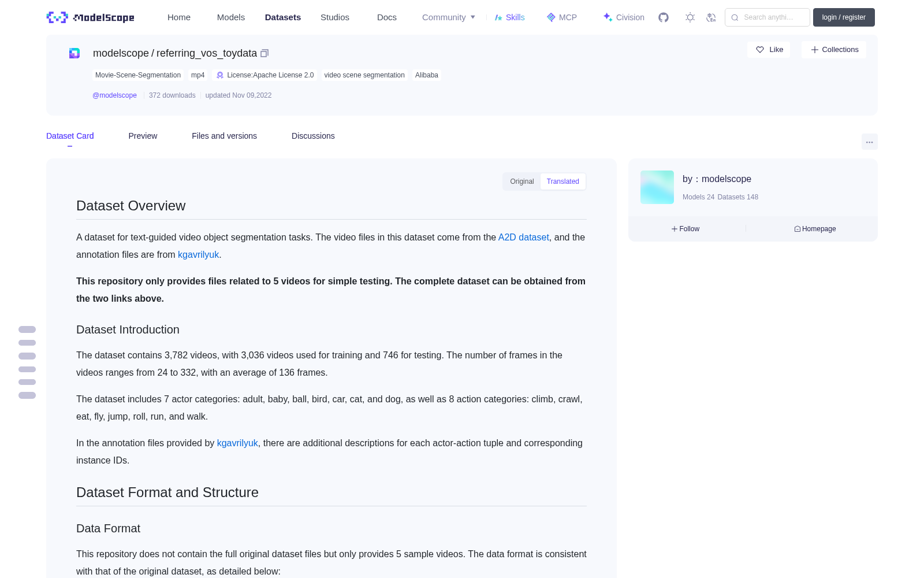
Task: Open the Datasets section
Action: pos(283,17)
